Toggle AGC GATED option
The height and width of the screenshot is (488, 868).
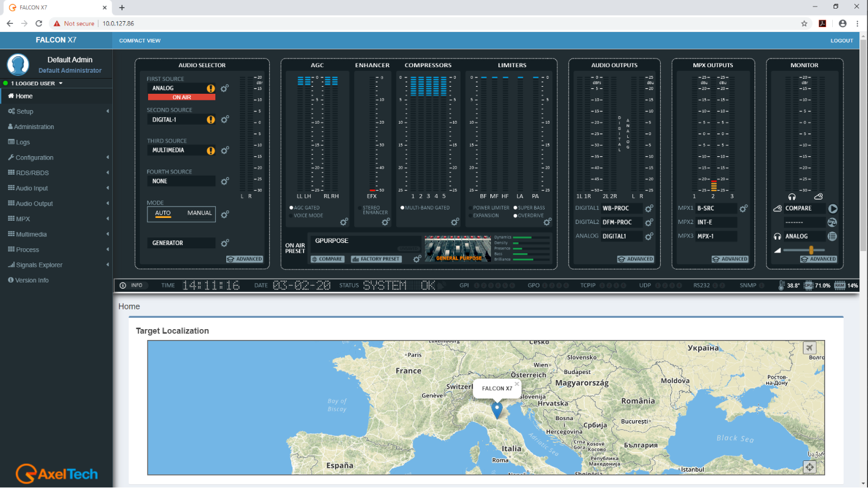304,208
